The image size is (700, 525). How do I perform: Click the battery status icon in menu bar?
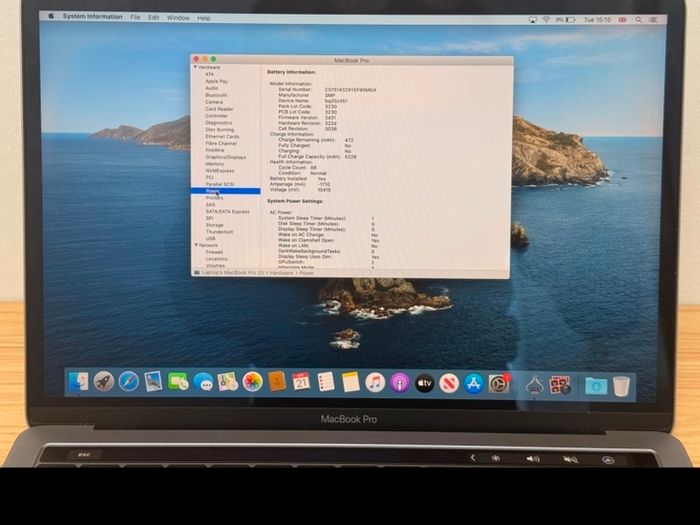coord(571,20)
